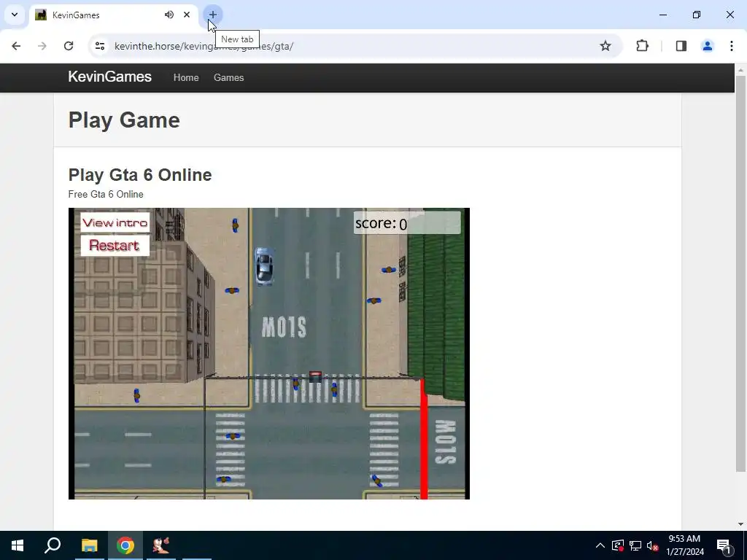The width and height of the screenshot is (747, 560).
Task: Open the taskbar clock and date
Action: click(x=684, y=545)
